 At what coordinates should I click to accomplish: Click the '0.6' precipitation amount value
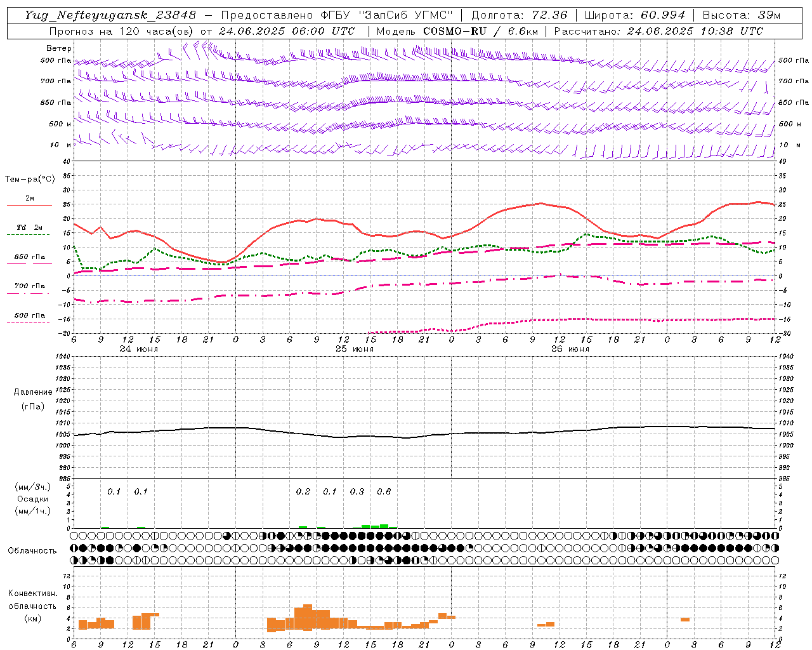click(x=384, y=491)
